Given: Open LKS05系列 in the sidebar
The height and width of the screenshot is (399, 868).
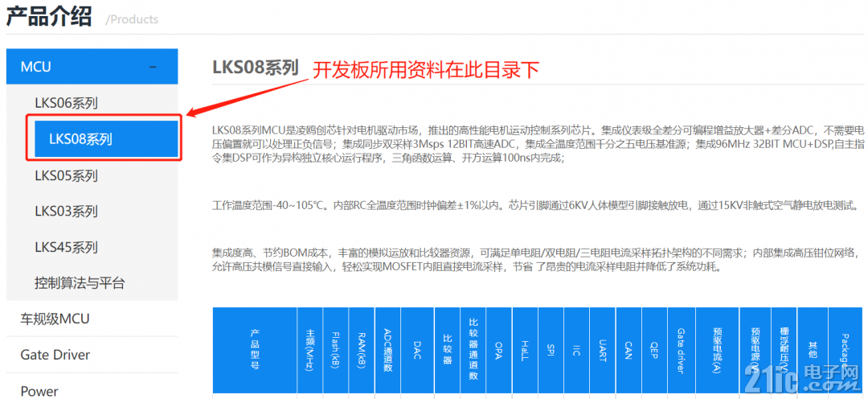Looking at the screenshot, I should [x=67, y=175].
